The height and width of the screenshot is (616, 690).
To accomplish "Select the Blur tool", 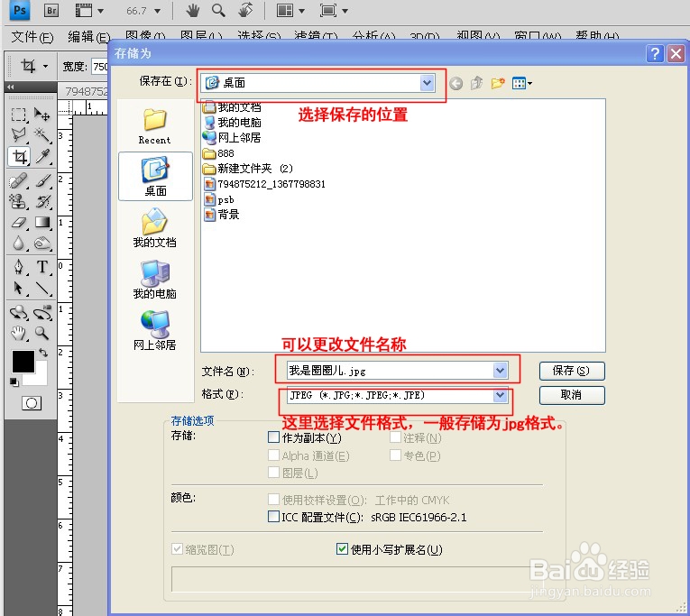I will coord(18,243).
